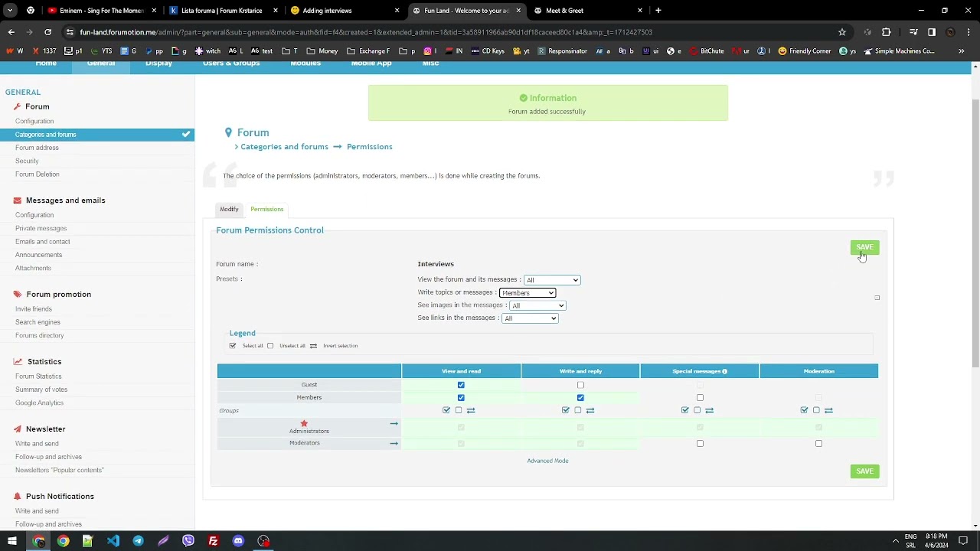Viewport: 980px width, 551px height.
Task: Click the Moderators group arrow icon
Action: 394,443
